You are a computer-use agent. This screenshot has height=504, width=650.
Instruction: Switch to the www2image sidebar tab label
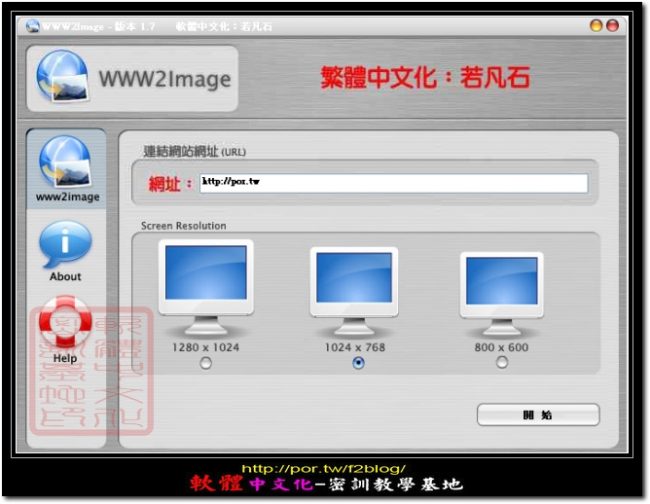coord(68,197)
